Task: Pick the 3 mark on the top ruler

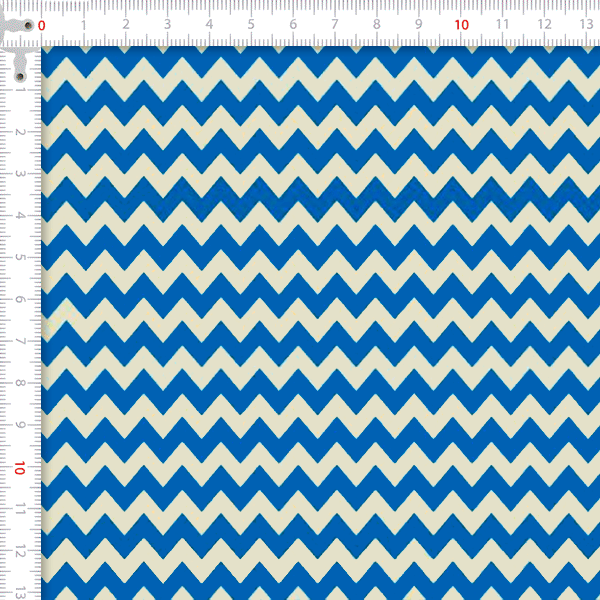Action: [167, 24]
